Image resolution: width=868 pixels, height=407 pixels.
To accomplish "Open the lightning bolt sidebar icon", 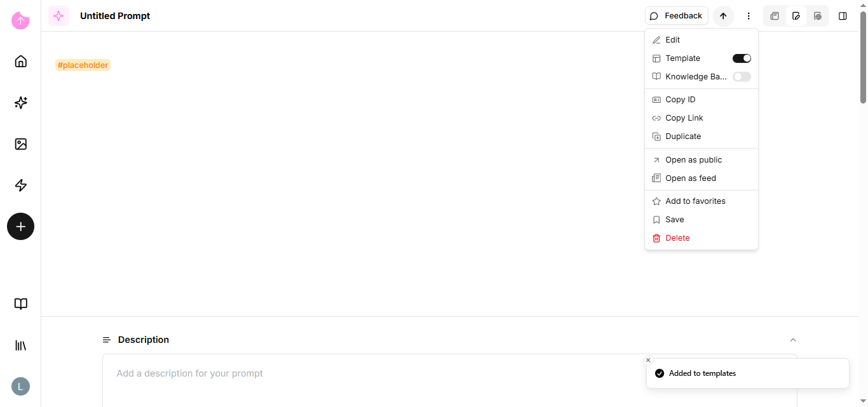I will coord(21,185).
